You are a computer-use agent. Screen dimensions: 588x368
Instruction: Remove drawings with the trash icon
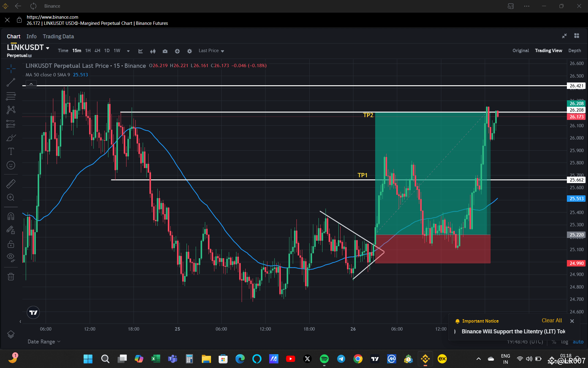(x=11, y=277)
